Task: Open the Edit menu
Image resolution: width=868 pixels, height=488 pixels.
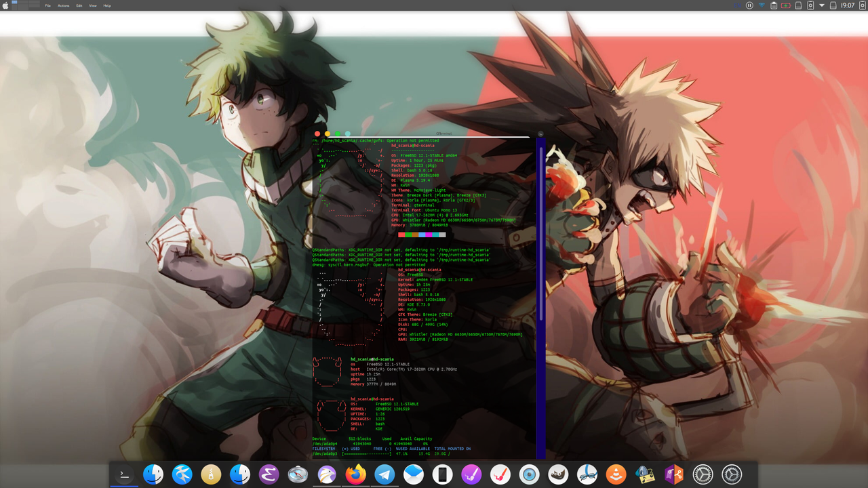Action: tap(79, 5)
